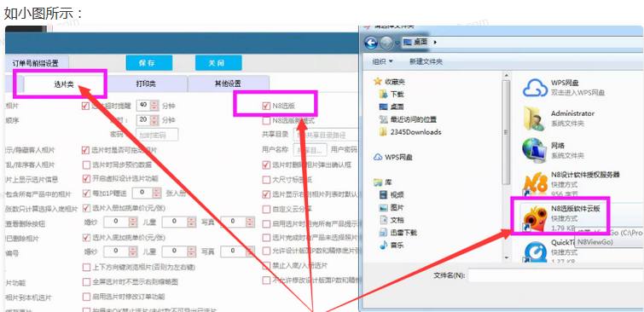
Task: Click scroll-down arrow of navigation pane scrollbar
Action: pos(506,257)
